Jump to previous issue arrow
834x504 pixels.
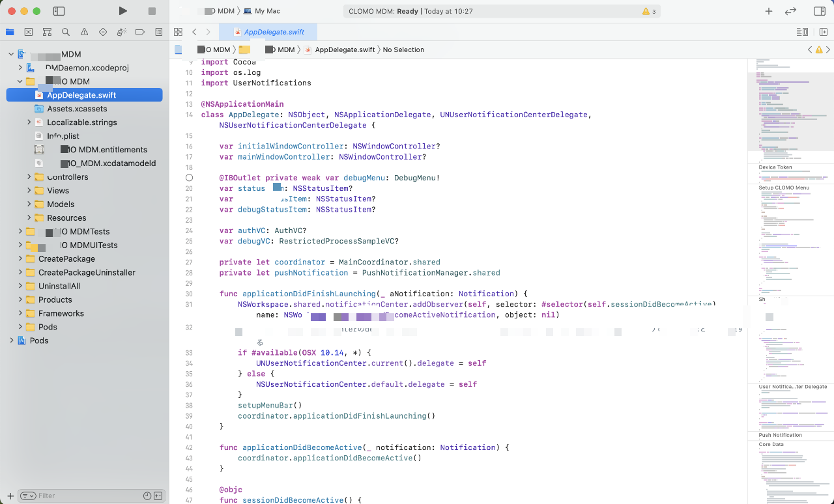810,49
